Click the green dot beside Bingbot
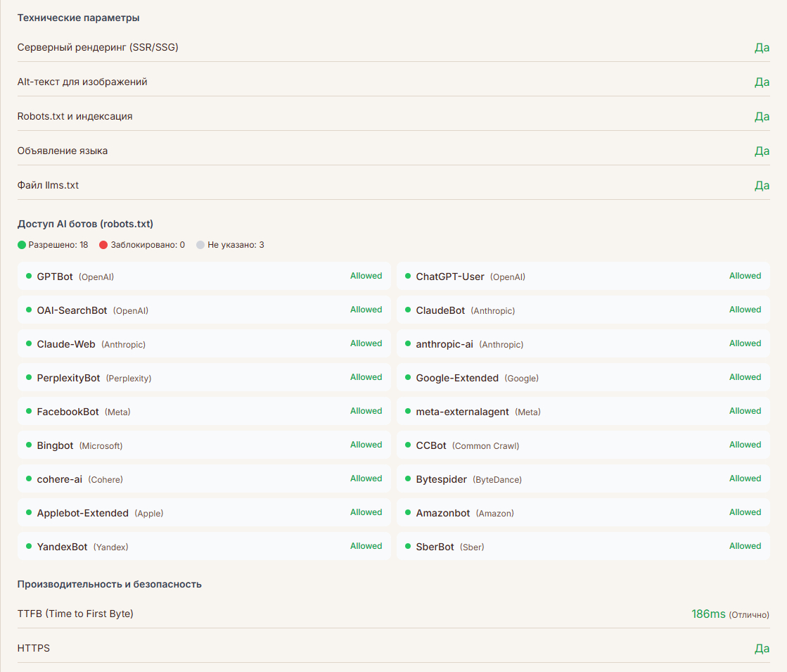Image resolution: width=787 pixels, height=672 pixels. [x=29, y=445]
